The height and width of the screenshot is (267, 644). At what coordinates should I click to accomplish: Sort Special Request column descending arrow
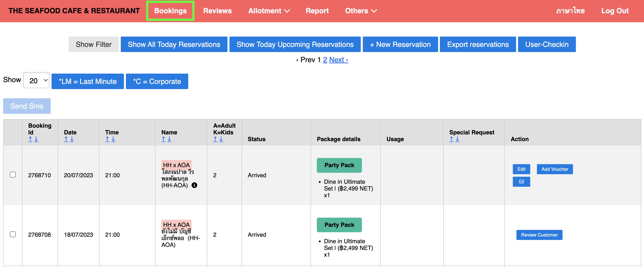click(457, 139)
